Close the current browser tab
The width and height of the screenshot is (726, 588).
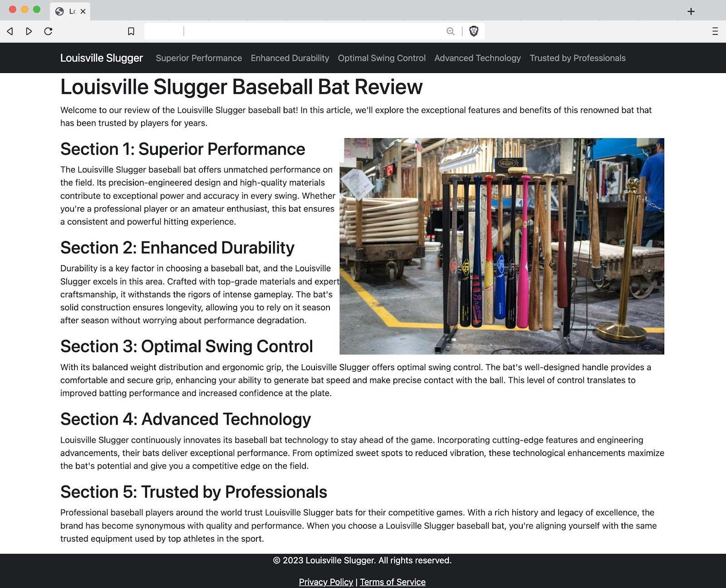click(83, 11)
